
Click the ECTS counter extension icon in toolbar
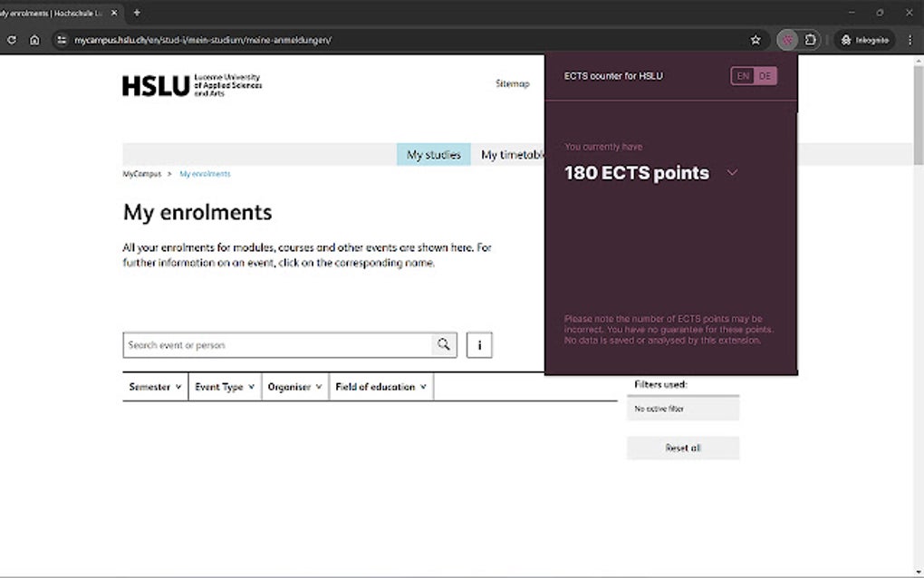click(786, 40)
